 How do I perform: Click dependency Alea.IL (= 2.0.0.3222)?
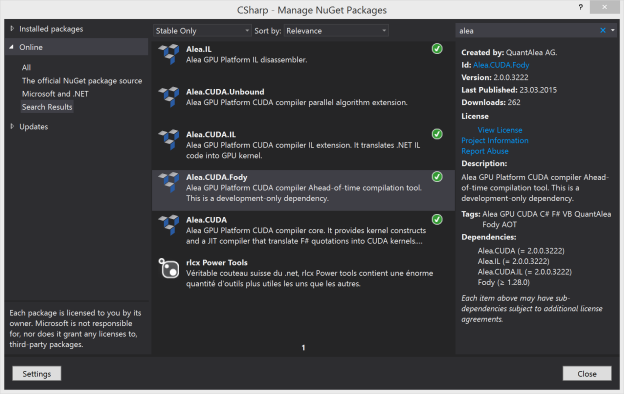coord(513,261)
